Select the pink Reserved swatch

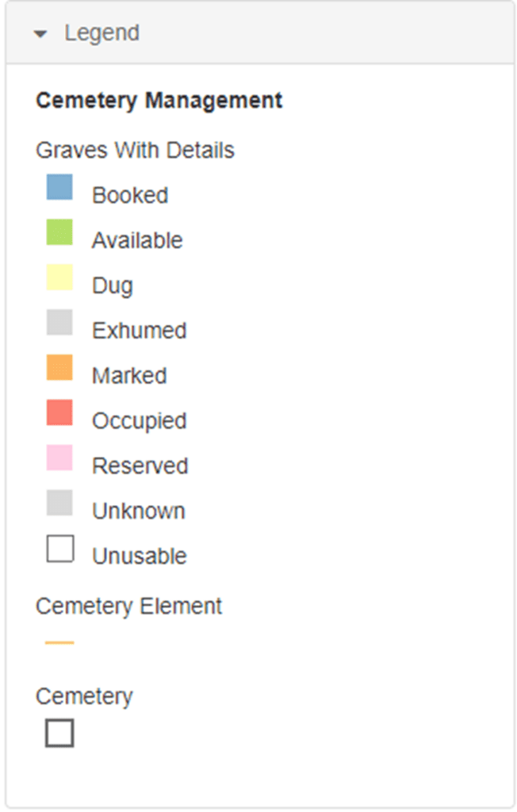click(x=59, y=458)
